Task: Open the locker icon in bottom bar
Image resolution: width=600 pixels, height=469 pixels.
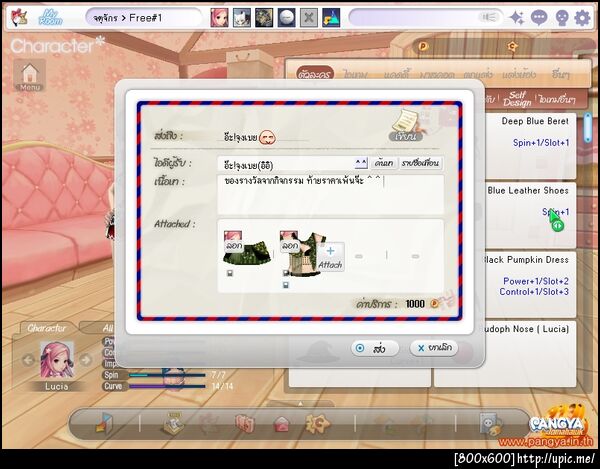Action: click(x=491, y=423)
